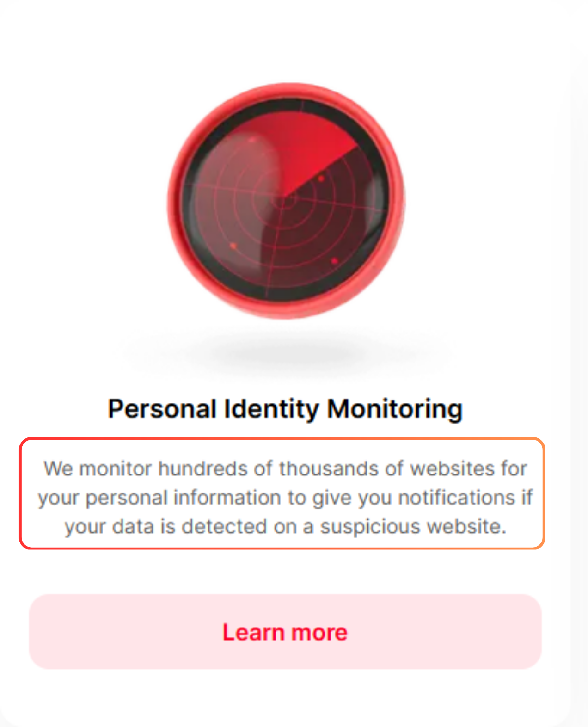Click the Learn more pink button
This screenshot has height=727, width=588.
coord(285,632)
